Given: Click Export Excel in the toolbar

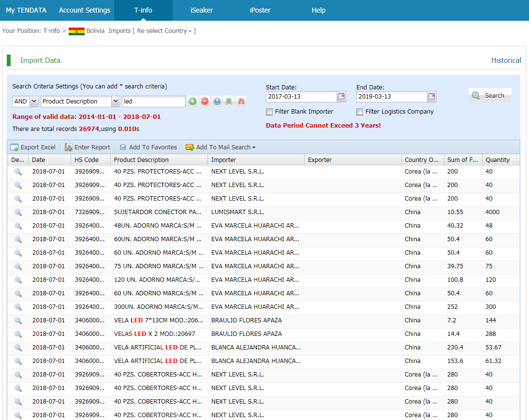Looking at the screenshot, I should coord(33,147).
